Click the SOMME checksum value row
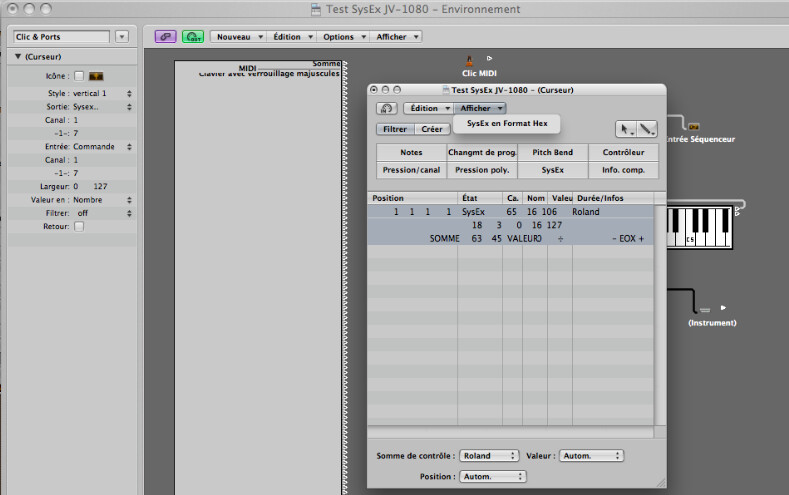This screenshot has width=789, height=495. point(510,238)
